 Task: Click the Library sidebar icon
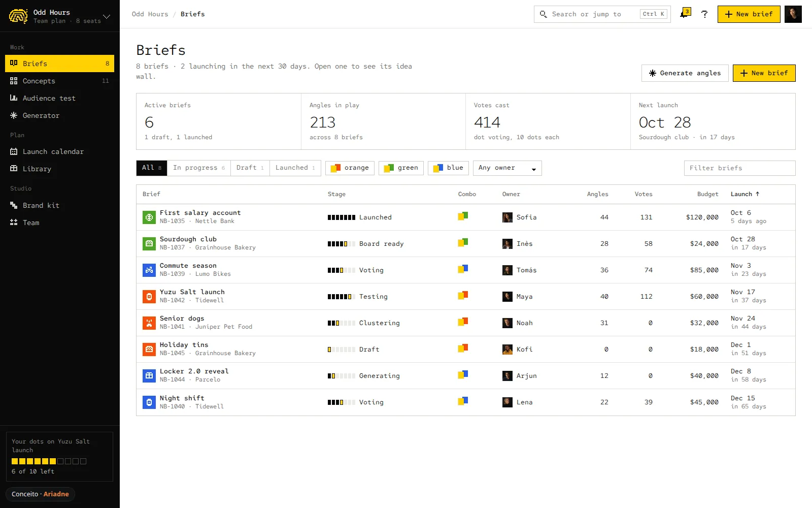(14, 169)
